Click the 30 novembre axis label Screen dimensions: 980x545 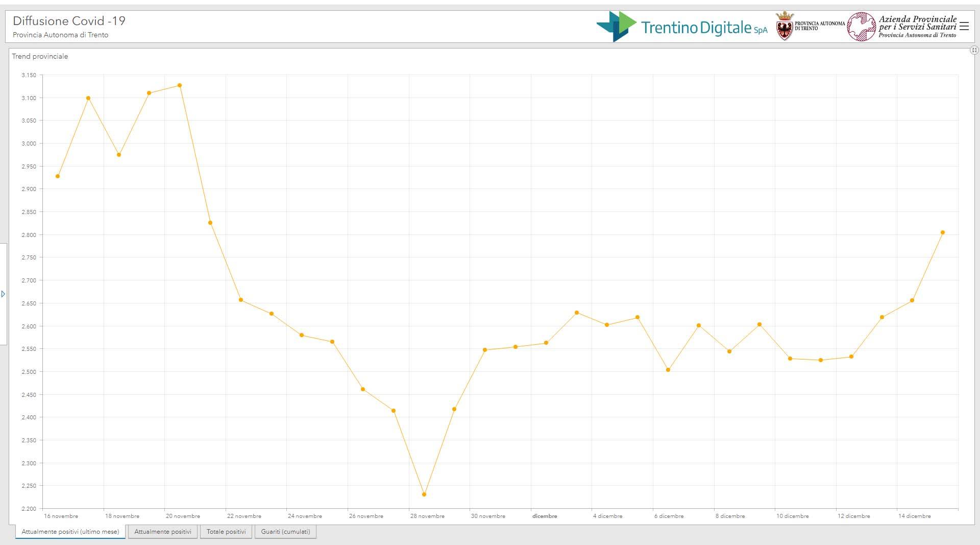pos(488,516)
